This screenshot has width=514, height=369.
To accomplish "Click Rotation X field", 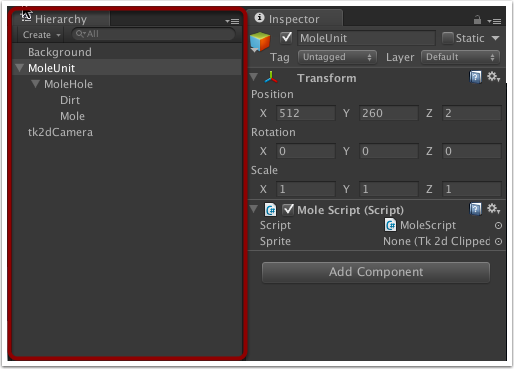I will [306, 151].
